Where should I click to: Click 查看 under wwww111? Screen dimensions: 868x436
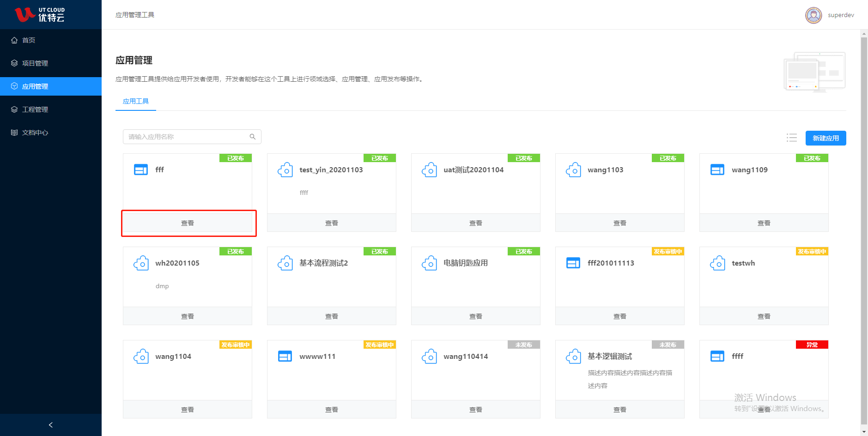332,410
